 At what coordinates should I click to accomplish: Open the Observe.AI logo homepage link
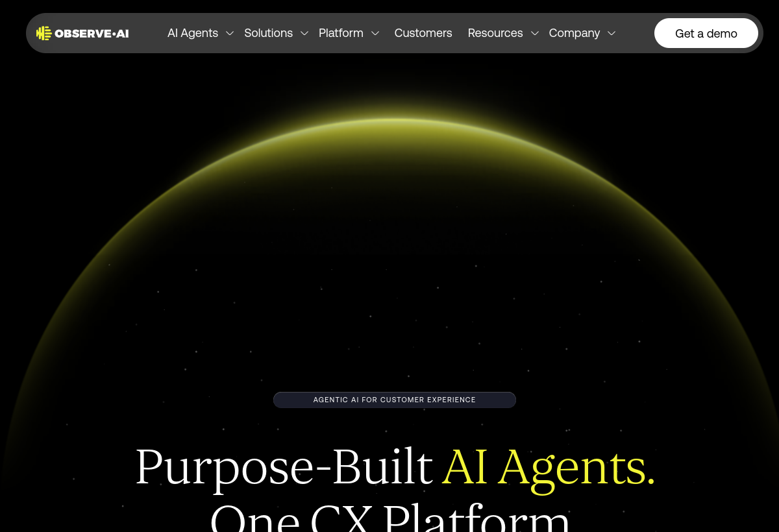[x=82, y=33]
